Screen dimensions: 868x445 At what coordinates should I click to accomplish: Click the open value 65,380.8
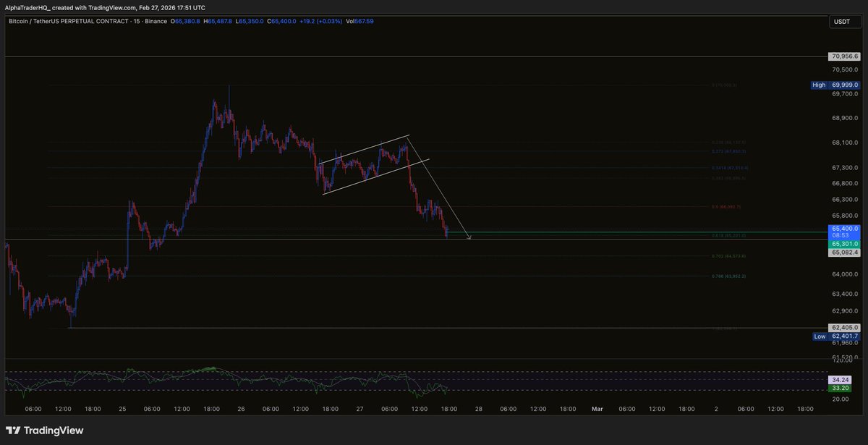click(x=187, y=21)
